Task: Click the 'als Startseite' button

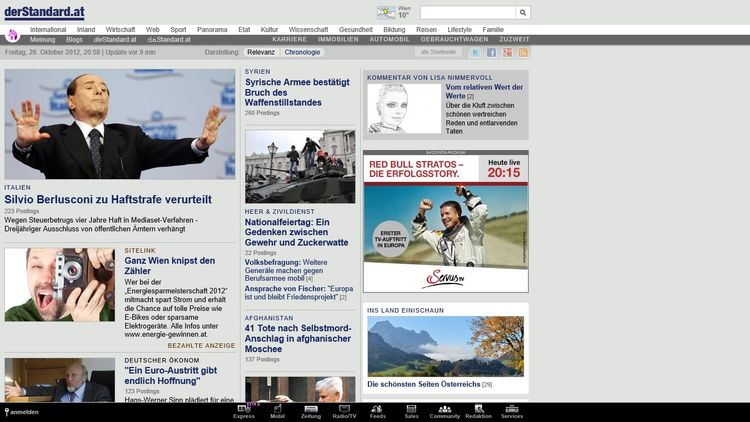Action: 437,52
